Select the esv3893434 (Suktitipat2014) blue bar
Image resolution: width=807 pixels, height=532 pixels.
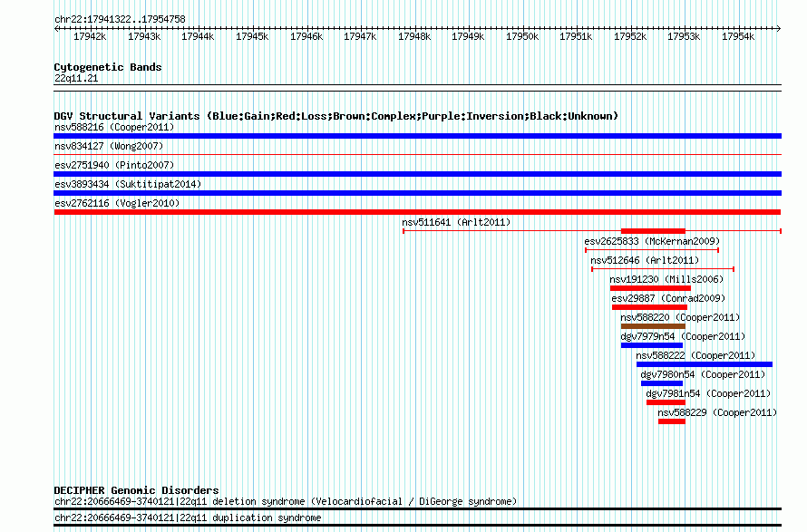(x=417, y=193)
